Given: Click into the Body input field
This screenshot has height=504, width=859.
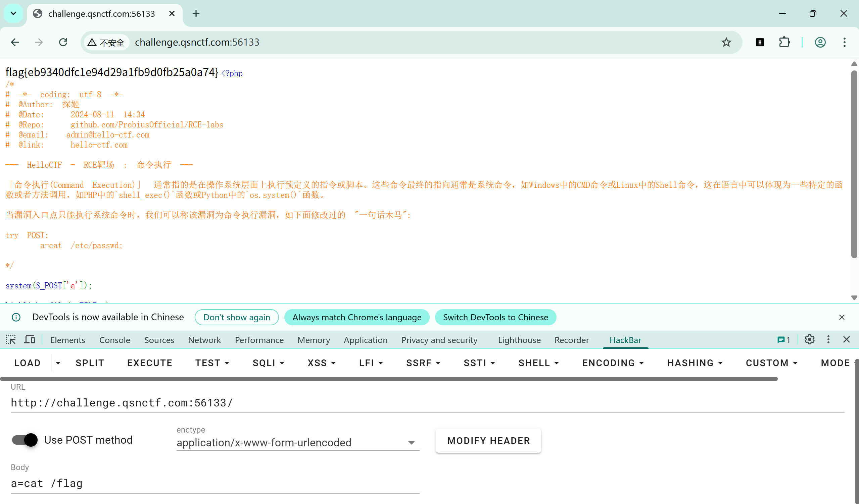Looking at the screenshot, I should tap(215, 484).
